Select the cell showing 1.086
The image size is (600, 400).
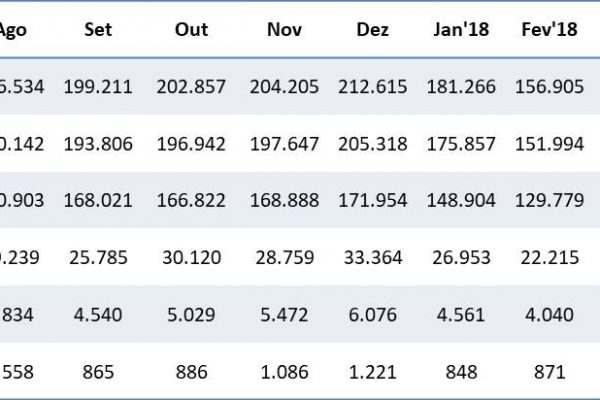[284, 371]
